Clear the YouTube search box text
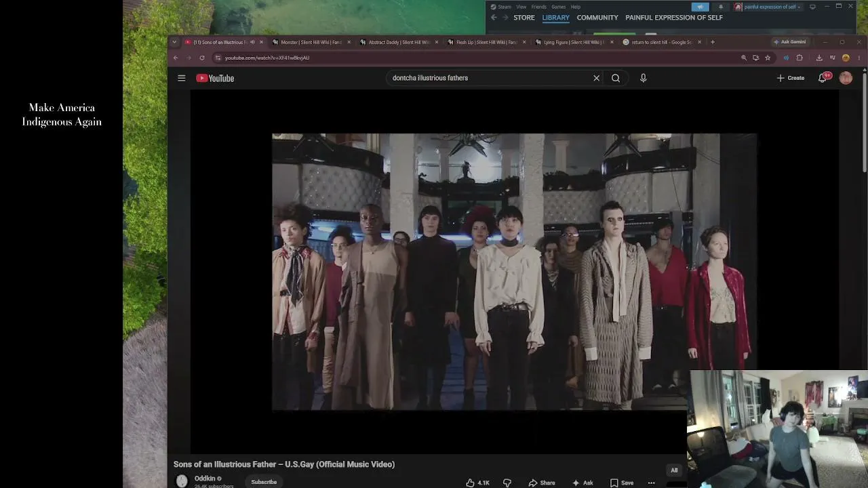 (x=596, y=78)
